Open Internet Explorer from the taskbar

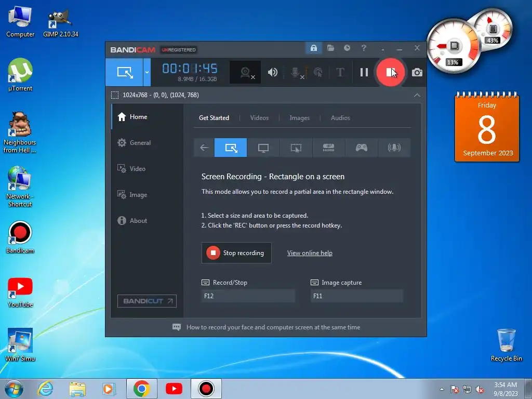click(45, 389)
